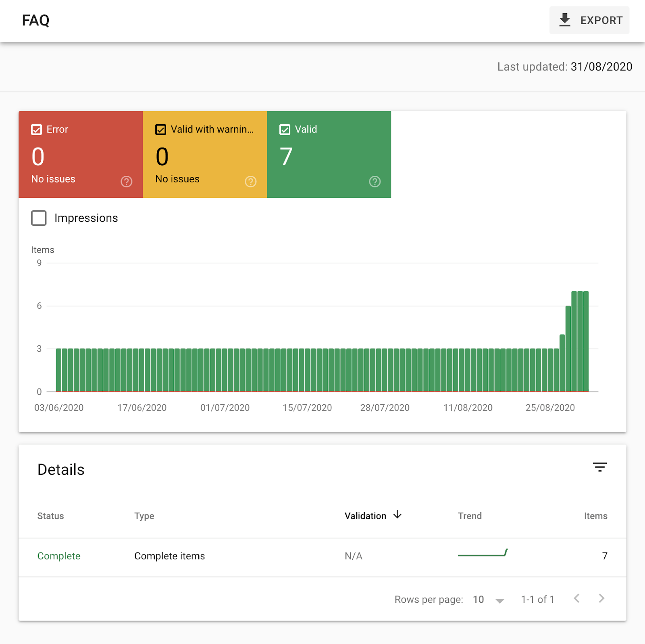Click the Validation sort arrow icon
The width and height of the screenshot is (645, 644).
397,515
